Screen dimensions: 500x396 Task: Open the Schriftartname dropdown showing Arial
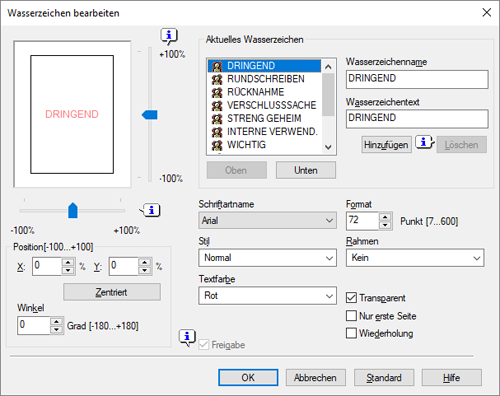[x=267, y=220]
